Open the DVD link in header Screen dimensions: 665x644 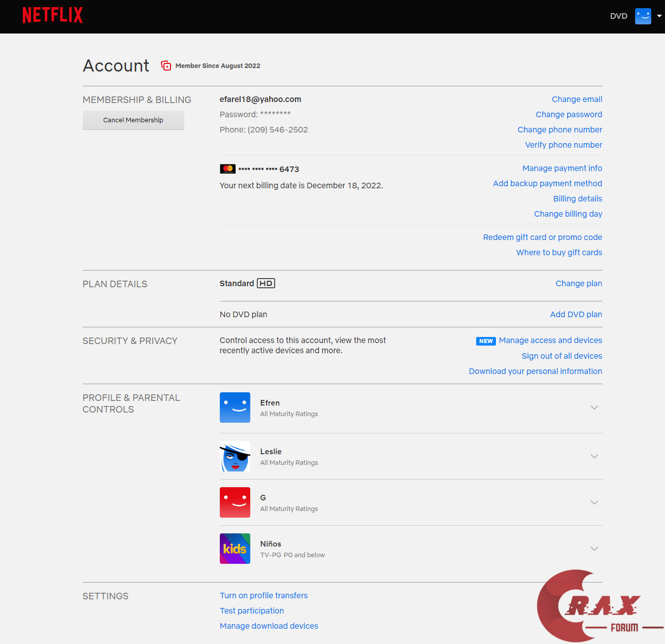pyautogui.click(x=619, y=16)
